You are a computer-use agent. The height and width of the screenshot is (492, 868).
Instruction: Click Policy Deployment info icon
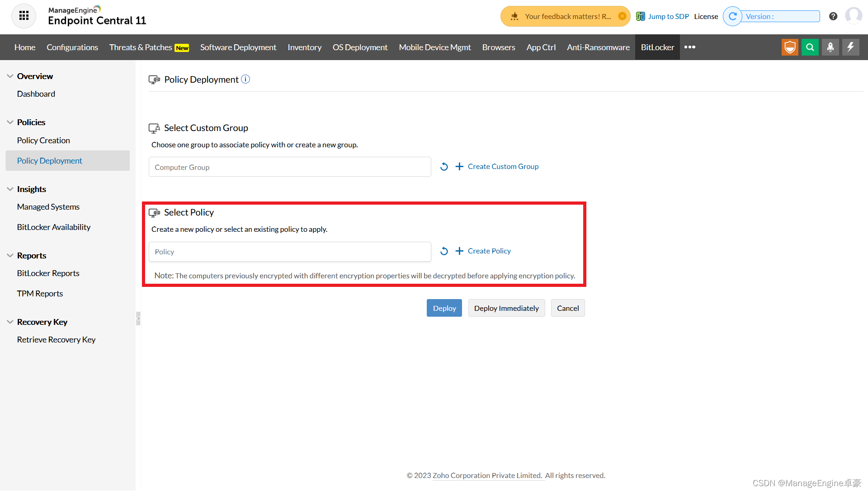[x=245, y=80]
